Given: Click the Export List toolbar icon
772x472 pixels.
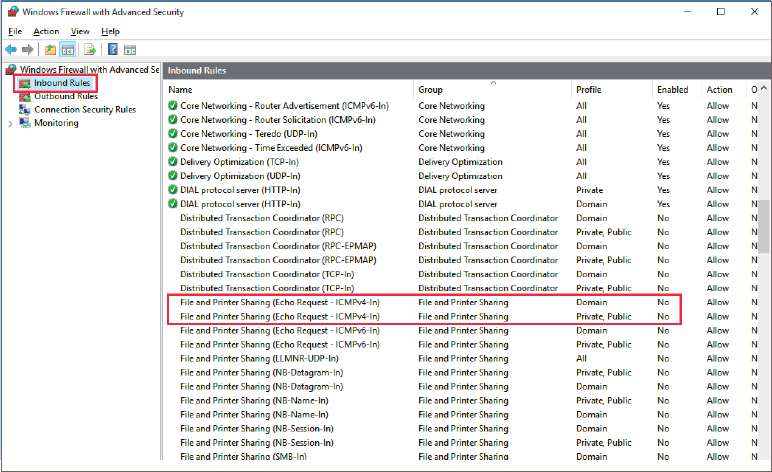Looking at the screenshot, I should 90,49.
